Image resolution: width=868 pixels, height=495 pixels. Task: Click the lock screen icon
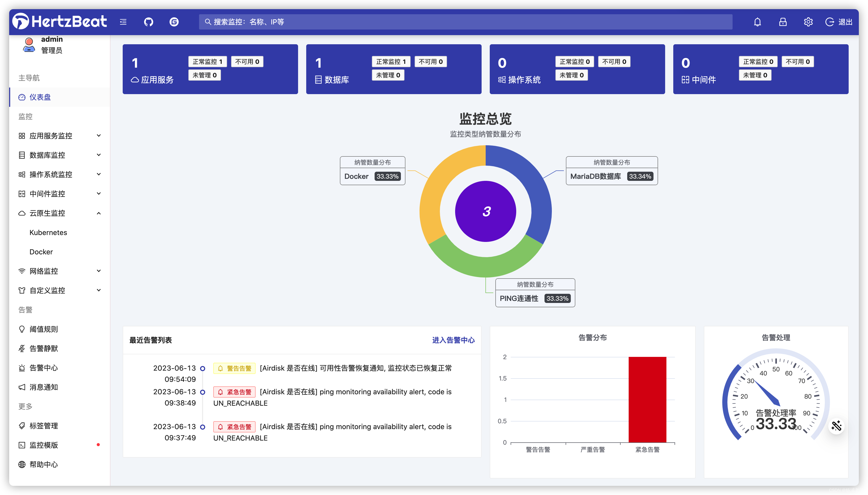point(783,22)
